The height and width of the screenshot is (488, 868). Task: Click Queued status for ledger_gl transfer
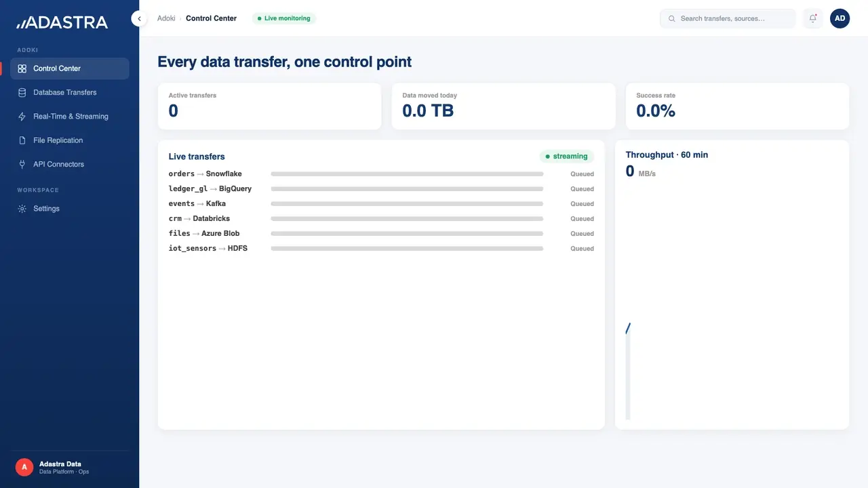click(582, 189)
